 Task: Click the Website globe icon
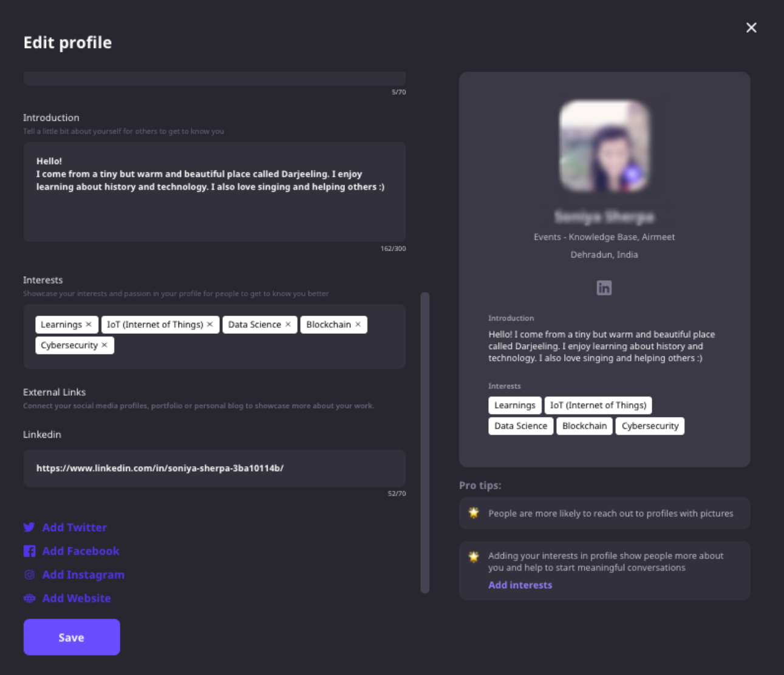29,598
